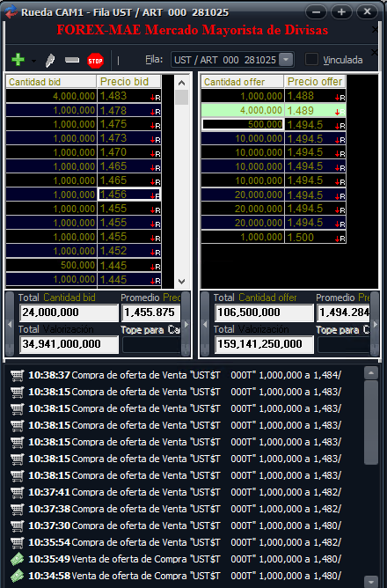
Task: Click the cart icon for 10:38:37 trade
Action: [x=18, y=375]
